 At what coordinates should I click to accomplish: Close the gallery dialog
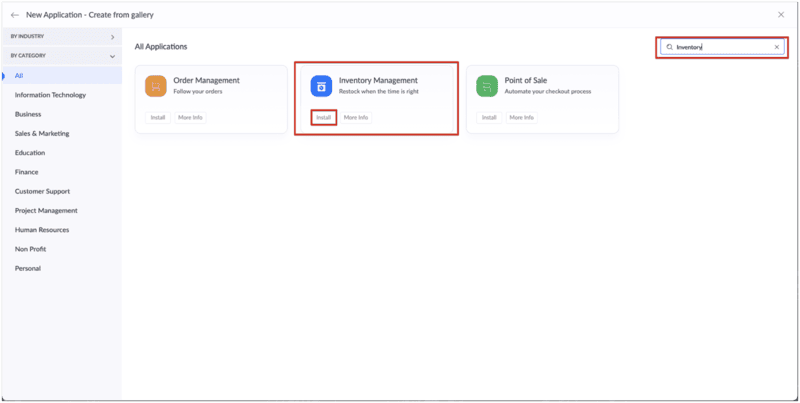781,15
